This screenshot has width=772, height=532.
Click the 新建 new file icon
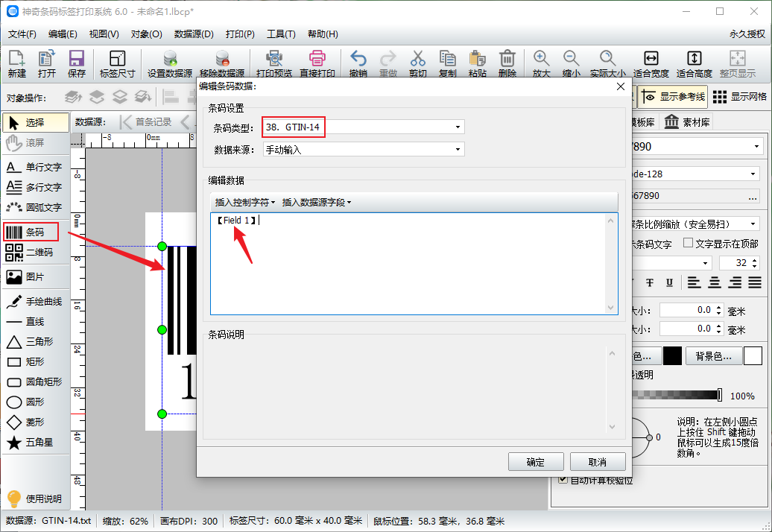pyautogui.click(x=16, y=63)
